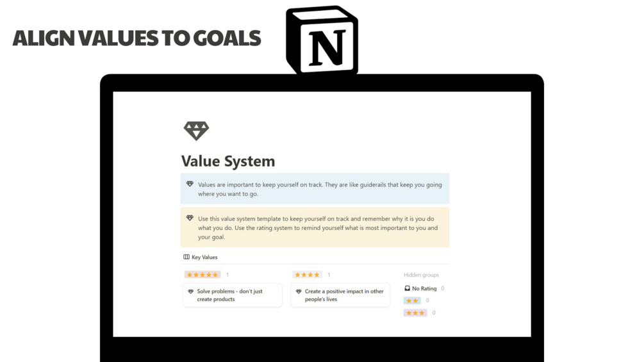
Task: Click the ALIGN VALUES TO GOALS heading
Action: [136, 38]
